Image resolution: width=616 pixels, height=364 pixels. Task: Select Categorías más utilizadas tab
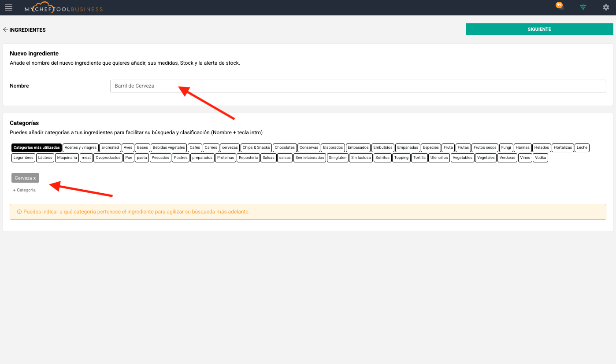click(x=37, y=148)
